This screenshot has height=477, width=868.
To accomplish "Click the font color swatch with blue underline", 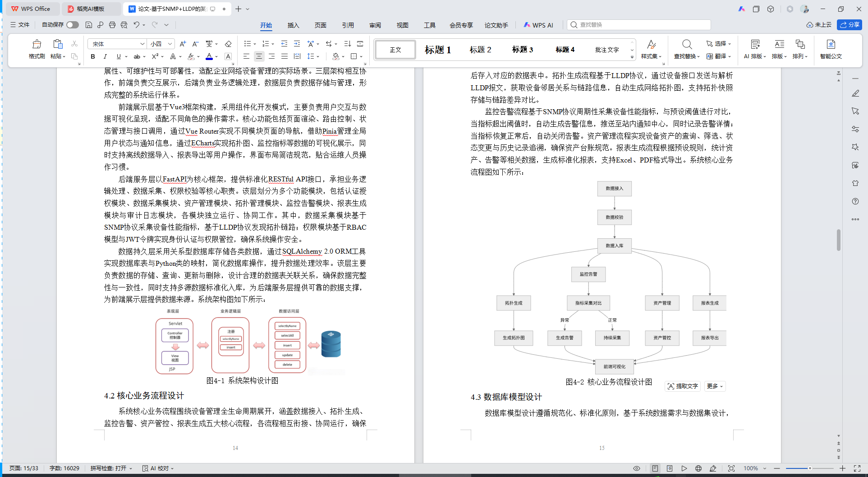I will pyautogui.click(x=209, y=56).
